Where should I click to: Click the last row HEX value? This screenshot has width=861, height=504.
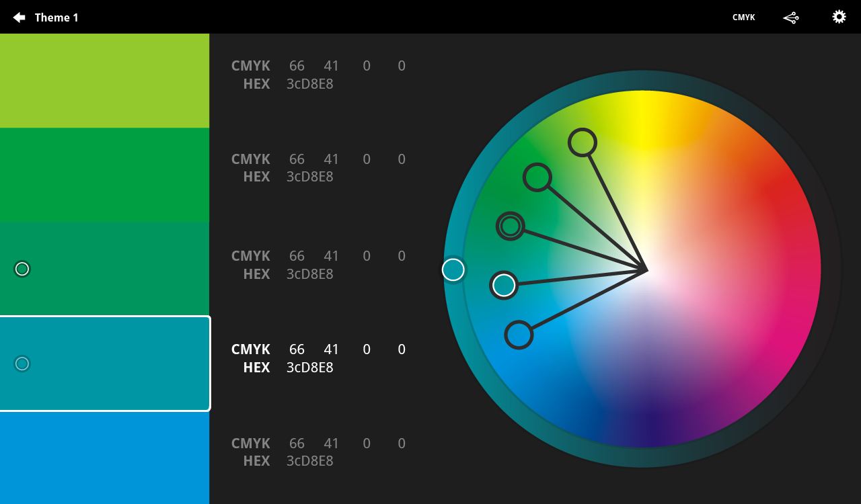(x=309, y=461)
